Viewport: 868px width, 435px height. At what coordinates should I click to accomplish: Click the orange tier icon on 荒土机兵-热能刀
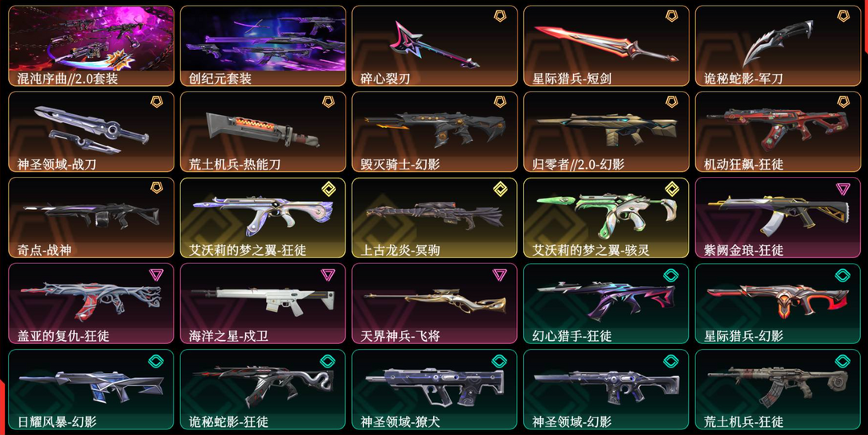coord(328,102)
